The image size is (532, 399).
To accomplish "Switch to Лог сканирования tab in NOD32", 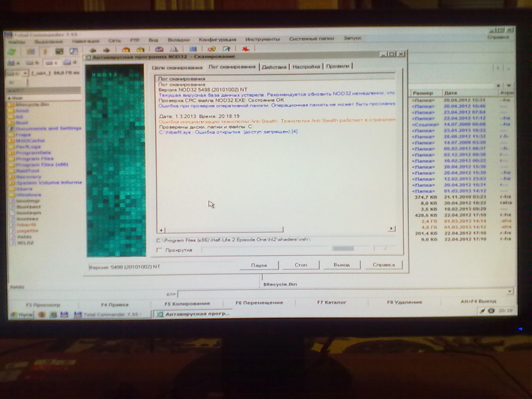I will coord(232,66).
